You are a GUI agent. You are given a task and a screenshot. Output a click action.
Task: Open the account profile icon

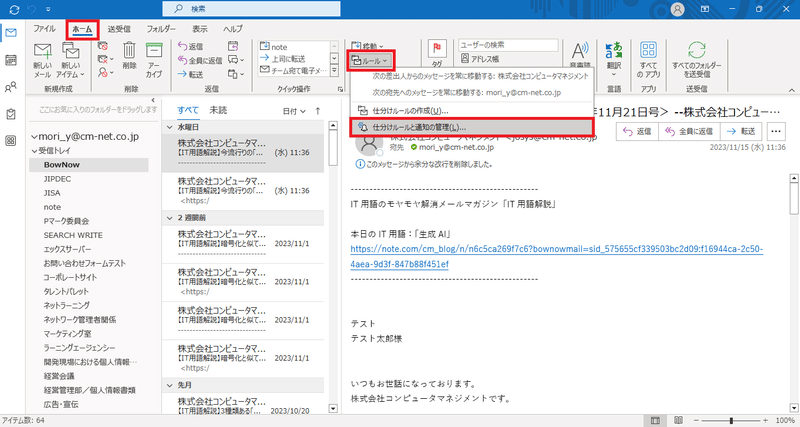(x=678, y=9)
